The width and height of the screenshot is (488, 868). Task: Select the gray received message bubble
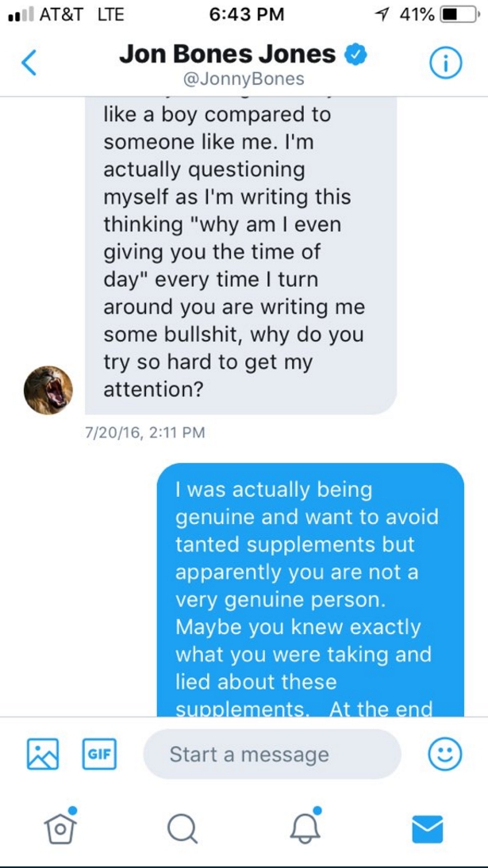click(240, 254)
